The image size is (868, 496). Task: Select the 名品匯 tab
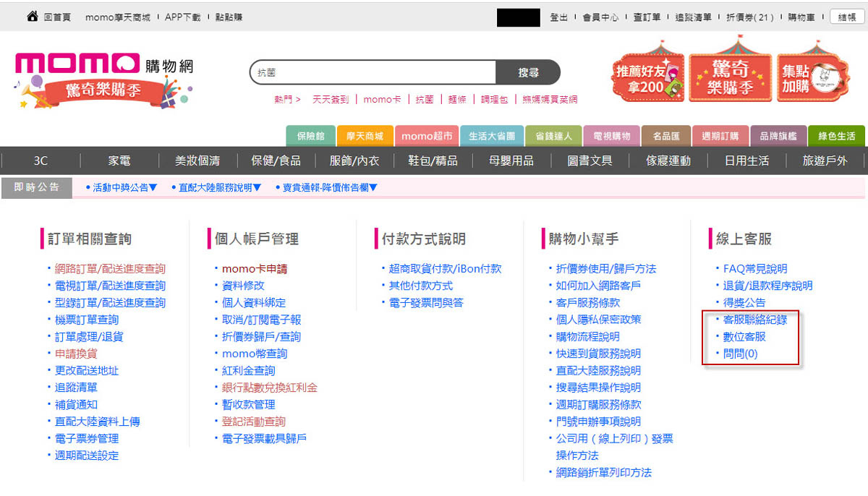click(666, 136)
